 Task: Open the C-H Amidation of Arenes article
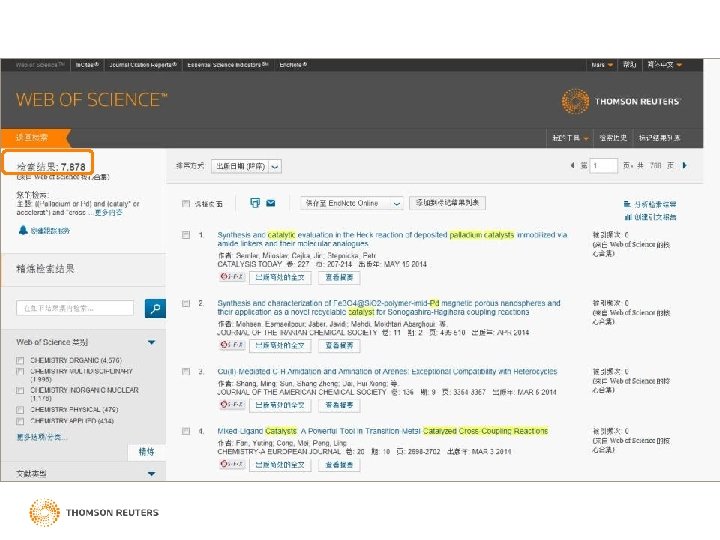tap(387, 371)
